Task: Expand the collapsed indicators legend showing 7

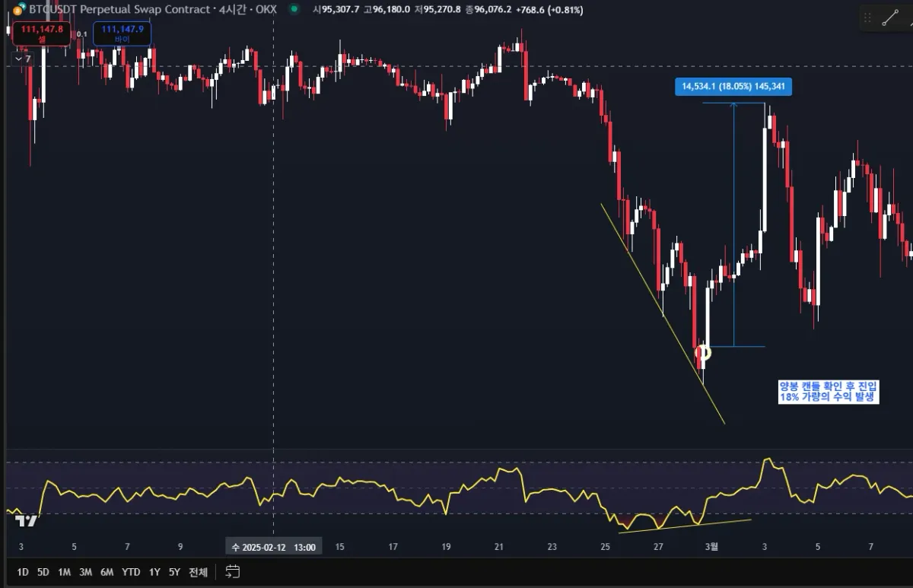Action: tap(23, 59)
